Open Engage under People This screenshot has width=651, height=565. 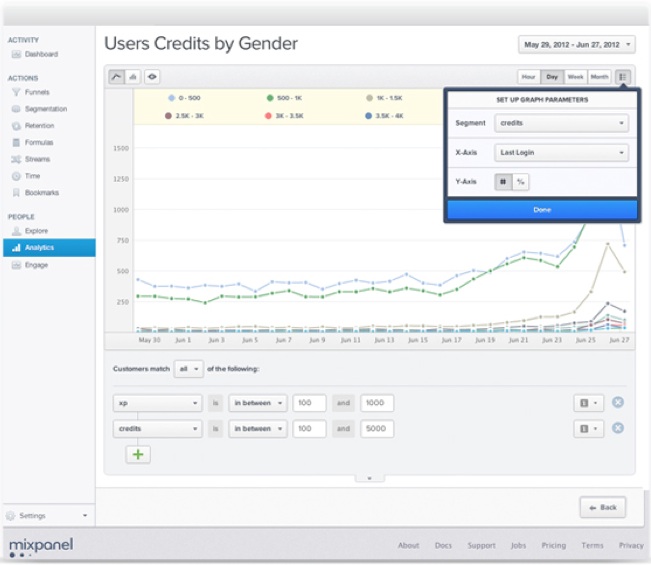[36, 265]
